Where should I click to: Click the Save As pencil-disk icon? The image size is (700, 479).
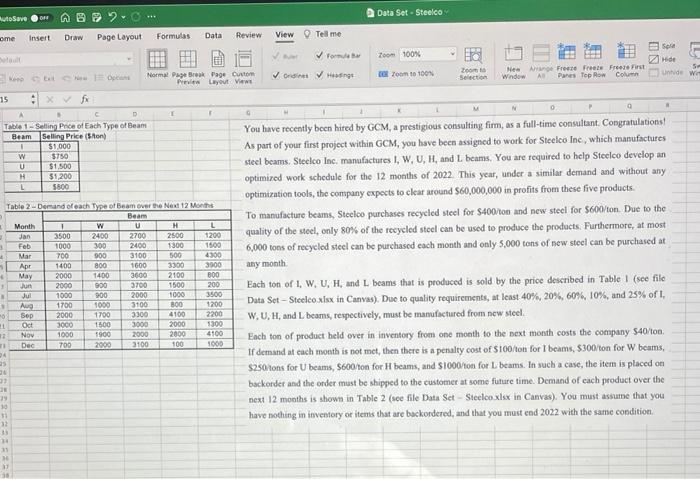[96, 17]
